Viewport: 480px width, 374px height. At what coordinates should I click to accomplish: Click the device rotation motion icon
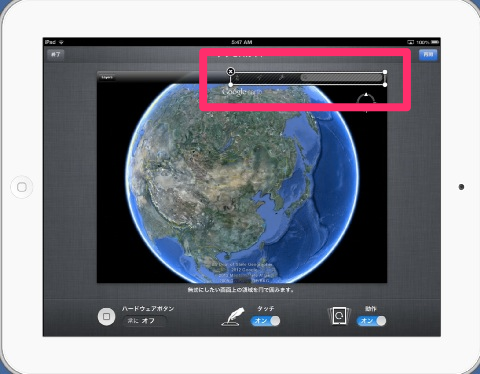pos(339,316)
